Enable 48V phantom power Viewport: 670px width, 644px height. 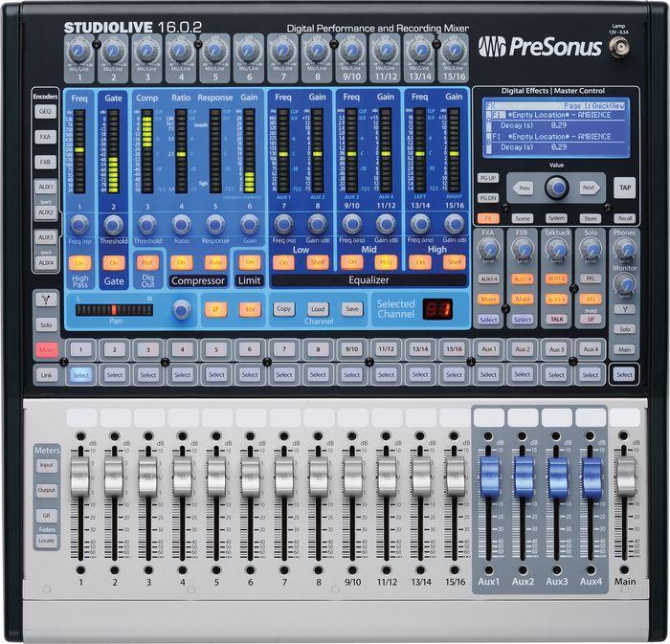tap(251, 309)
